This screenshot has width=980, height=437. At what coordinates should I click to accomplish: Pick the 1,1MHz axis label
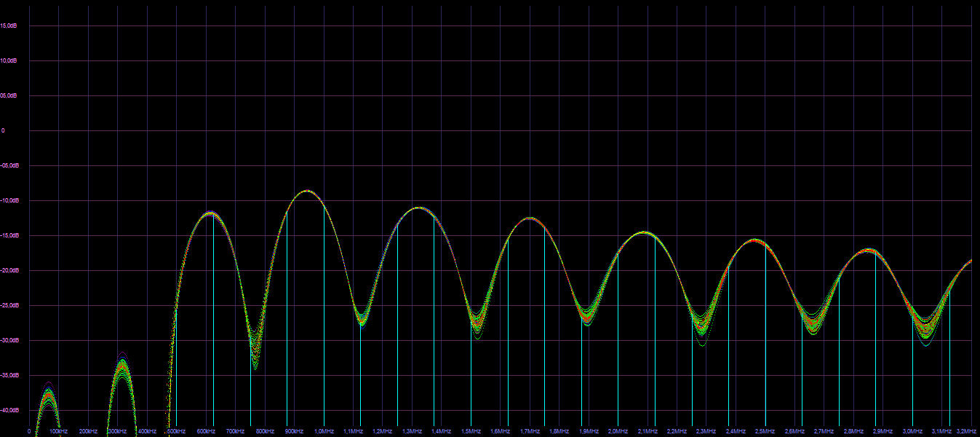click(x=353, y=432)
